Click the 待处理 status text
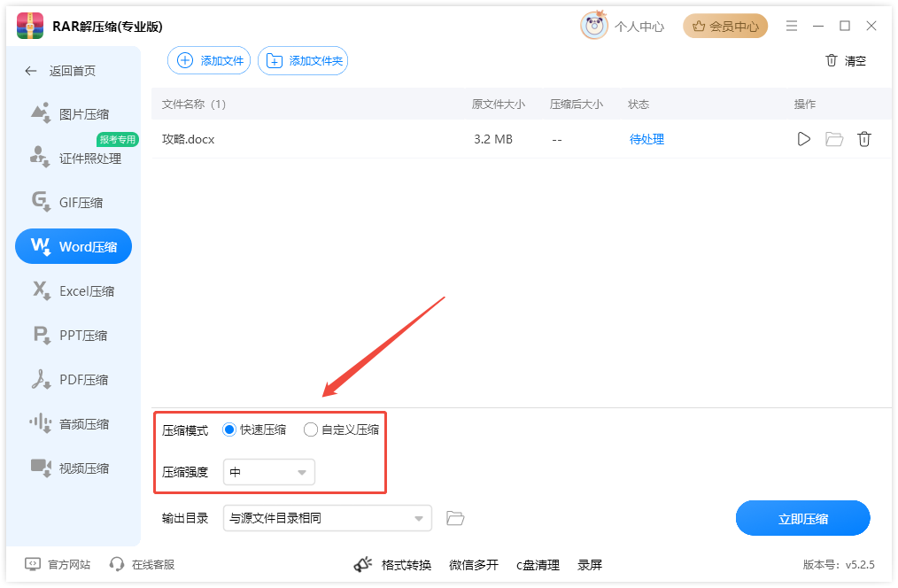Screen dimensions: 898x588 click(x=646, y=139)
